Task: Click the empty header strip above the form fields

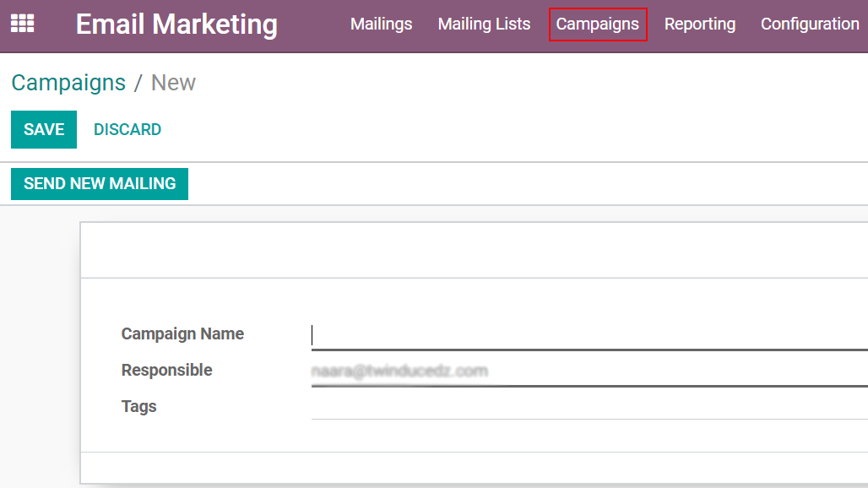Action: pyautogui.click(x=475, y=250)
